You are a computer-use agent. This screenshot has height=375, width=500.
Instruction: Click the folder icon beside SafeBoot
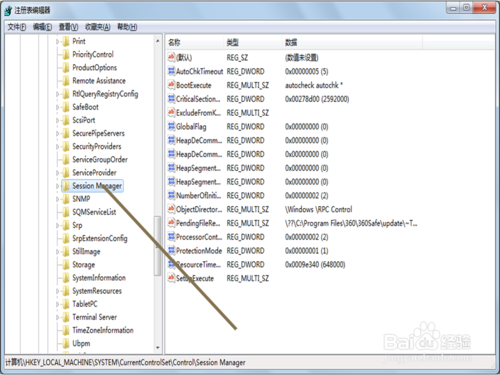click(x=66, y=107)
